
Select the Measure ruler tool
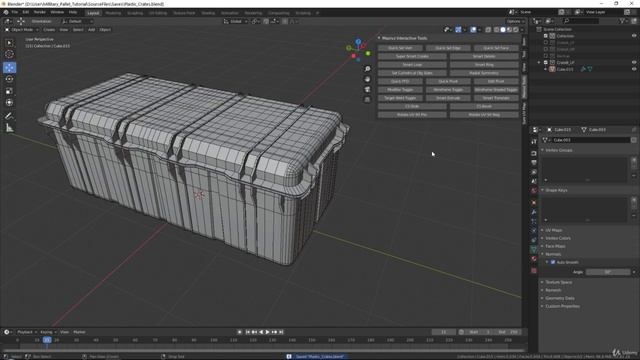tap(9, 128)
